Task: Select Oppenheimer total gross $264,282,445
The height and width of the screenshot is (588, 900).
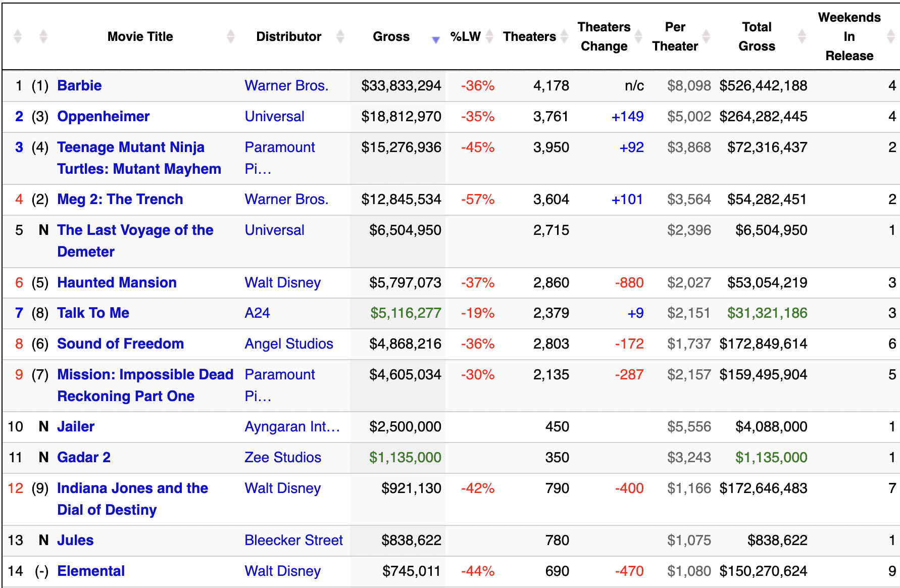Action: (763, 116)
